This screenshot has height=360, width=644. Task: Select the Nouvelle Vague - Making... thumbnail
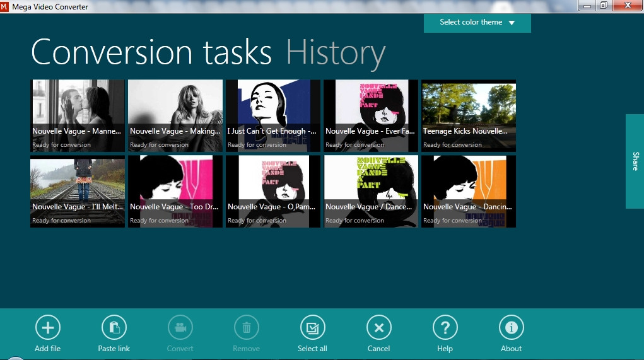[175, 116]
